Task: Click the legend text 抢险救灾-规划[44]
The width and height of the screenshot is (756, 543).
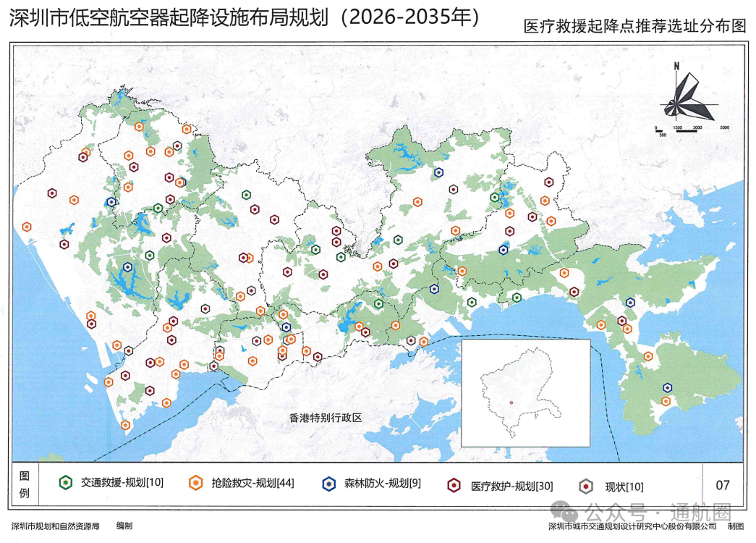Action: [x=252, y=483]
